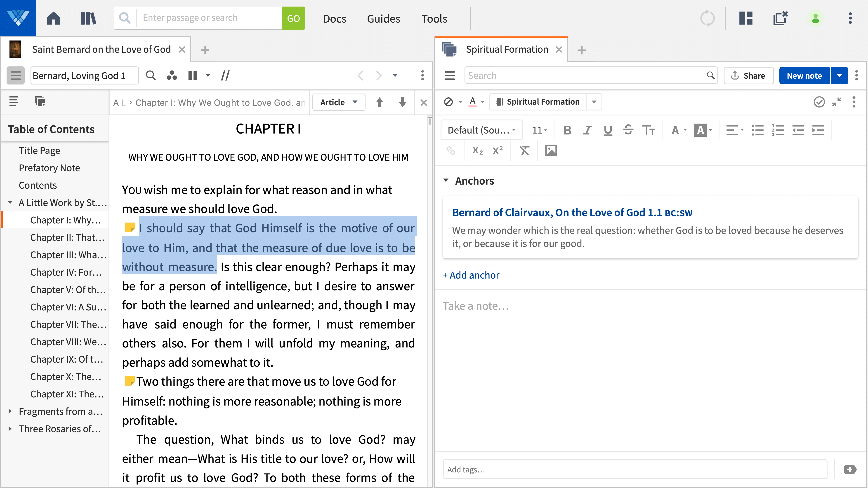Toggle italic formatting
This screenshot has height=488, width=868.
(587, 130)
